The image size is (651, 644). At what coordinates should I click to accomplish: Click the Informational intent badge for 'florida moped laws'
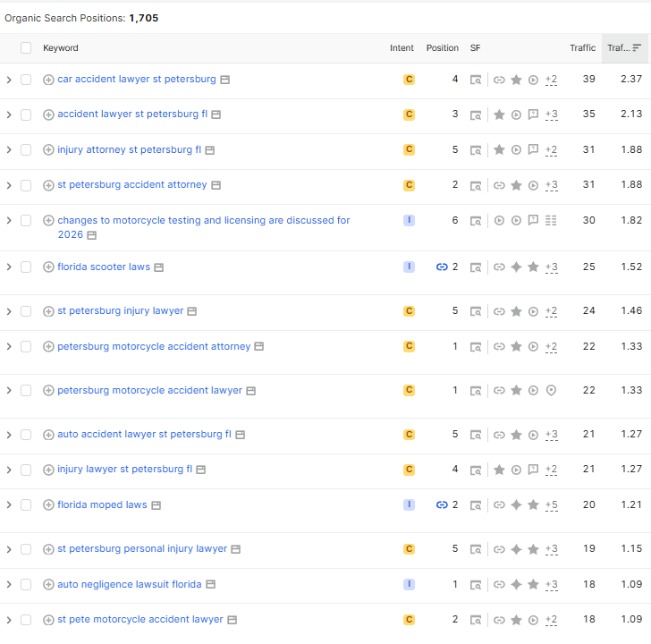pyautogui.click(x=409, y=504)
